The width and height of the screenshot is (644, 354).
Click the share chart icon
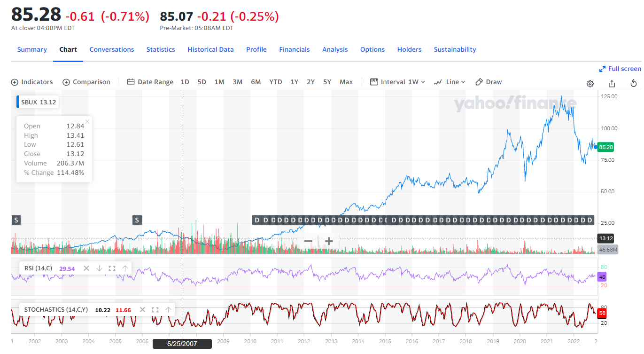(612, 84)
